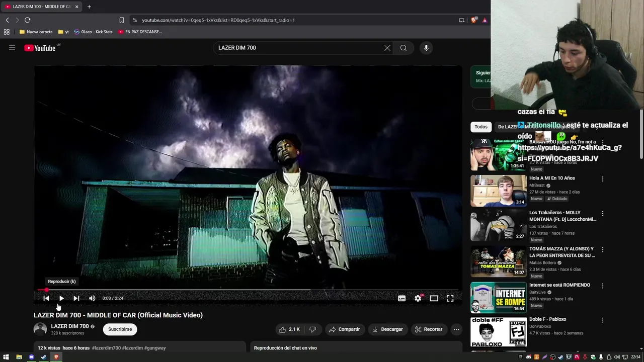Open the Brave Shields icon
Screen dimensions: 644x362
[473, 20]
